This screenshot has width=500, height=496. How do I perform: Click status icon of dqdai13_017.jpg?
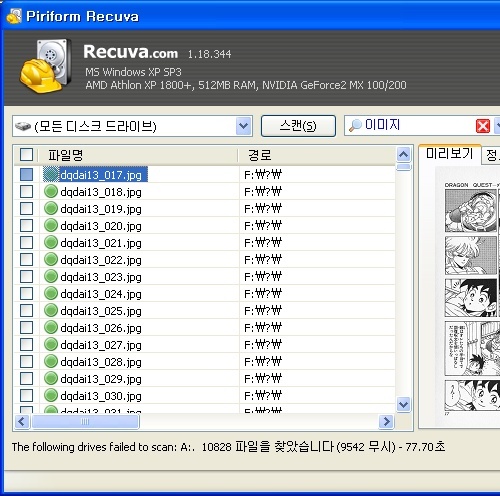(x=51, y=174)
